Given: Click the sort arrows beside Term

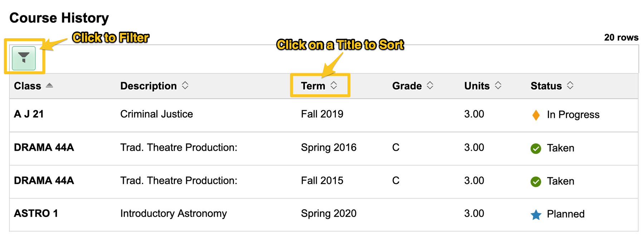Looking at the screenshot, I should pyautogui.click(x=334, y=85).
